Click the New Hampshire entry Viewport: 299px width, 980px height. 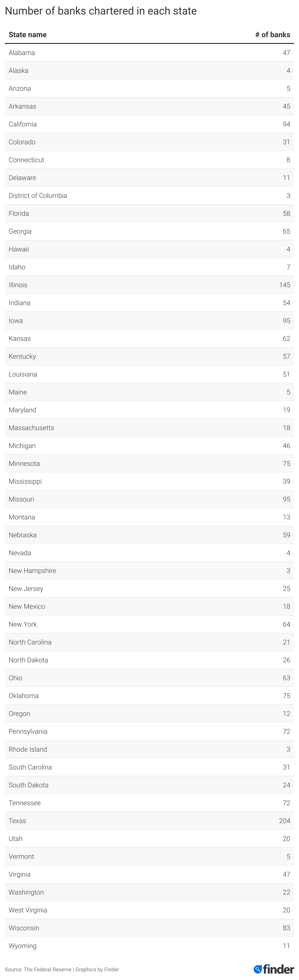pos(32,571)
